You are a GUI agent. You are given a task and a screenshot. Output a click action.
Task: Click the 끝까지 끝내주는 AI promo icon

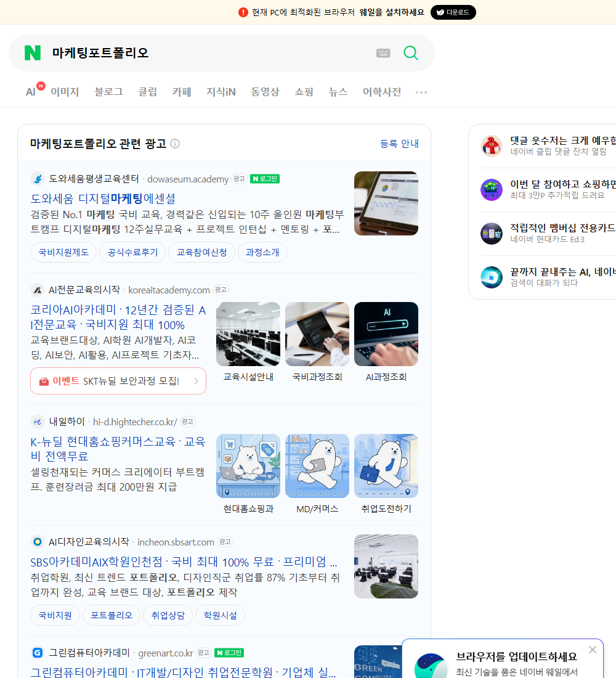point(492,277)
